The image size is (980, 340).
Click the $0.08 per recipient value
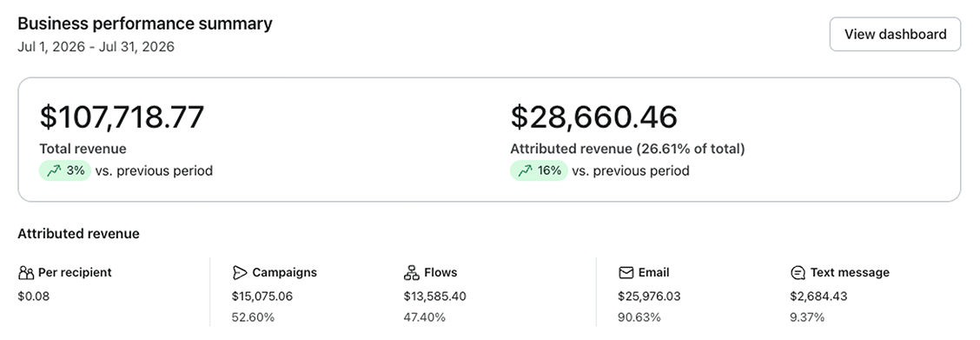34,297
